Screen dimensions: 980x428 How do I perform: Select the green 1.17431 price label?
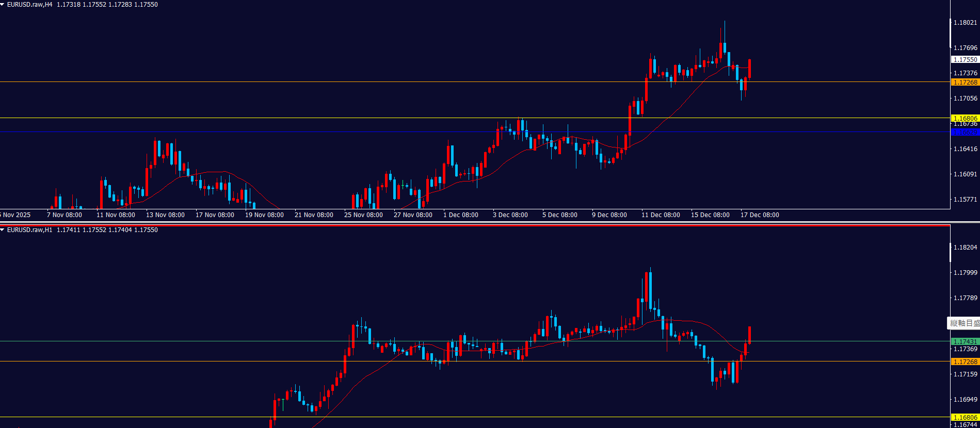[x=965, y=341]
